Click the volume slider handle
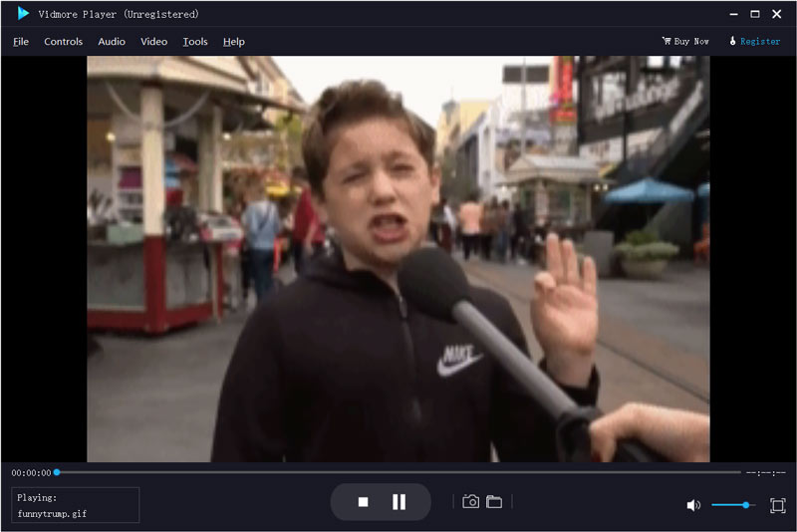 [x=746, y=505]
